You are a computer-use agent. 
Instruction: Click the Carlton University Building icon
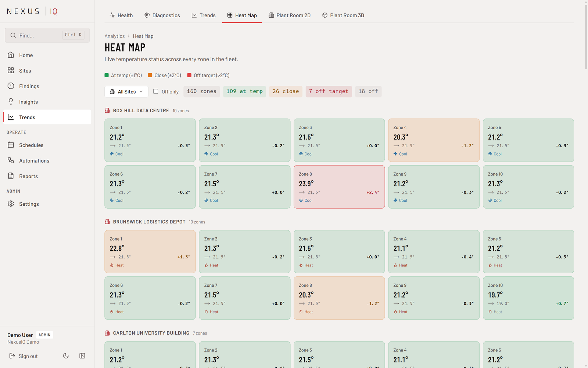[x=107, y=333]
